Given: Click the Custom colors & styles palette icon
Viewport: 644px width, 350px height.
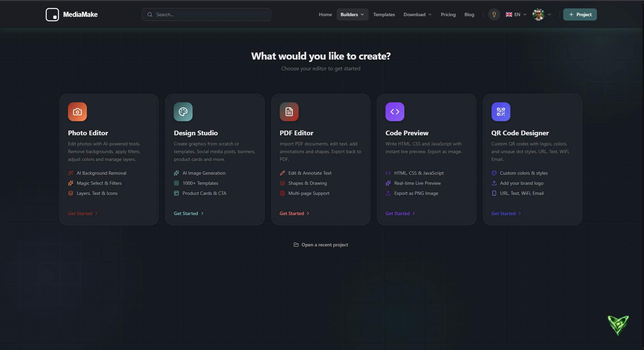Looking at the screenshot, I should click(494, 173).
